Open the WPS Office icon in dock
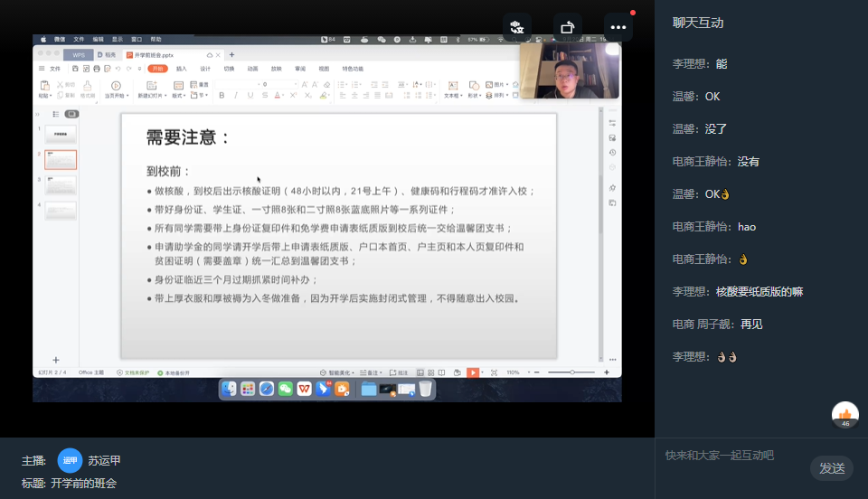The height and width of the screenshot is (499, 868). tap(304, 389)
